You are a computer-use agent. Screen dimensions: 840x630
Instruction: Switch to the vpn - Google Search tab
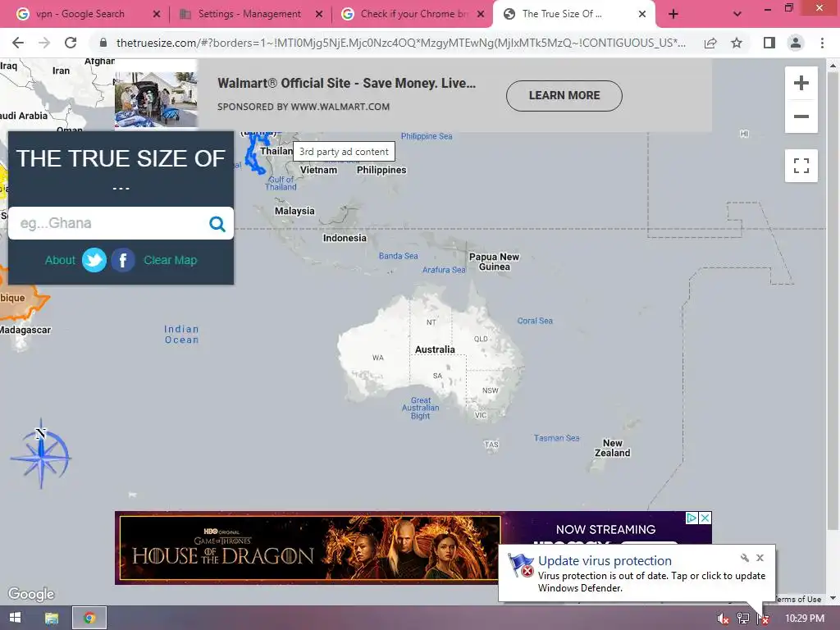80,14
